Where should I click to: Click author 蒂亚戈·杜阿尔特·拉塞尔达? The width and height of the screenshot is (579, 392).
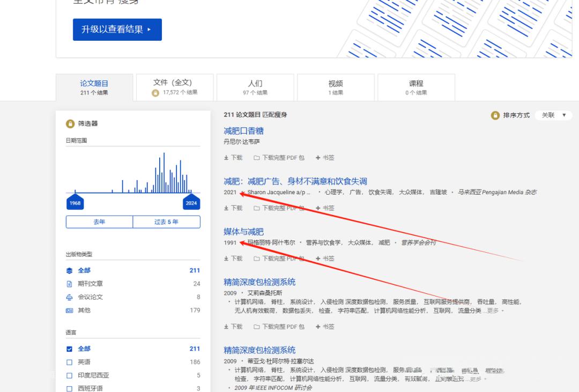click(280, 361)
